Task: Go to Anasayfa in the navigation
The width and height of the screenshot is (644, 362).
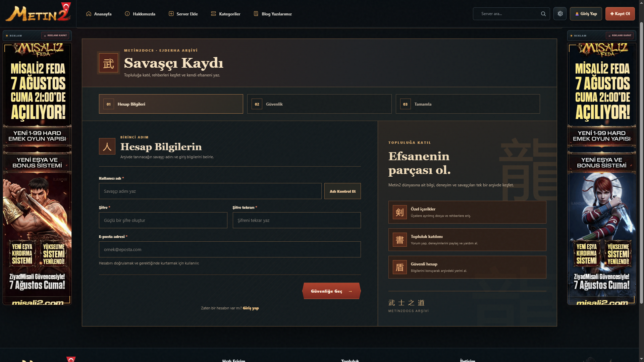Action: (x=99, y=14)
